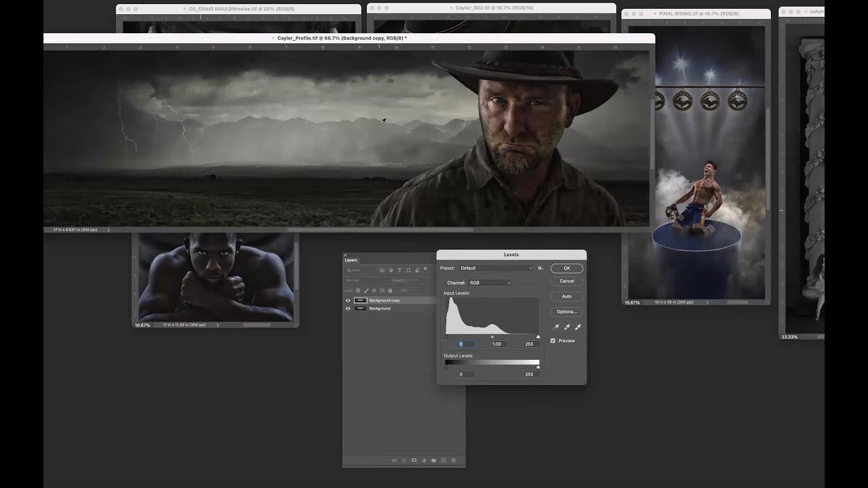The width and height of the screenshot is (868, 488).
Task: Hide the Background copy layer
Action: pos(348,300)
